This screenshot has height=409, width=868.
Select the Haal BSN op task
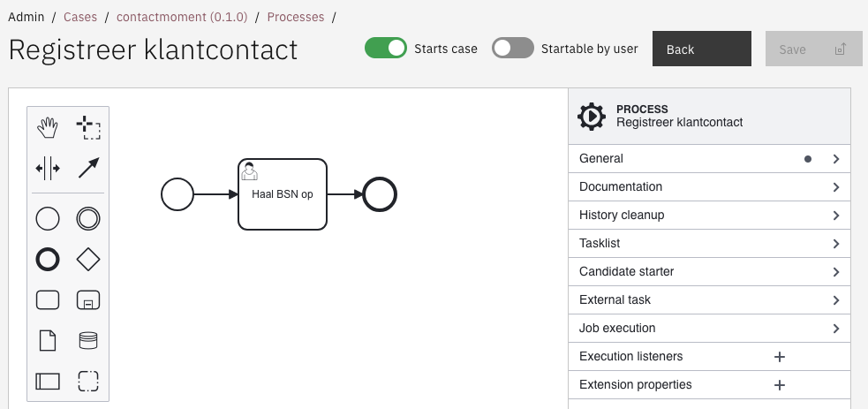[283, 194]
